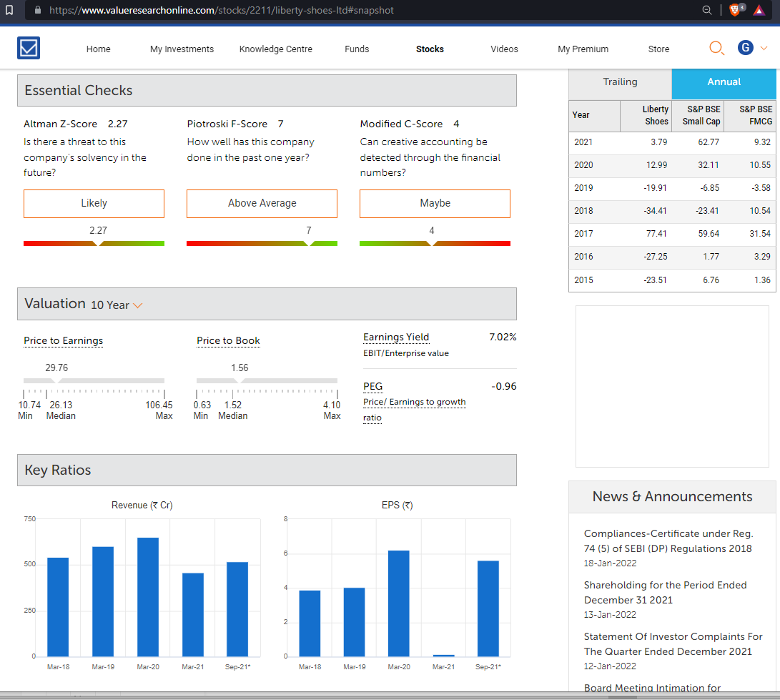
Task: Click the Key Ratios section header
Action: tap(267, 470)
